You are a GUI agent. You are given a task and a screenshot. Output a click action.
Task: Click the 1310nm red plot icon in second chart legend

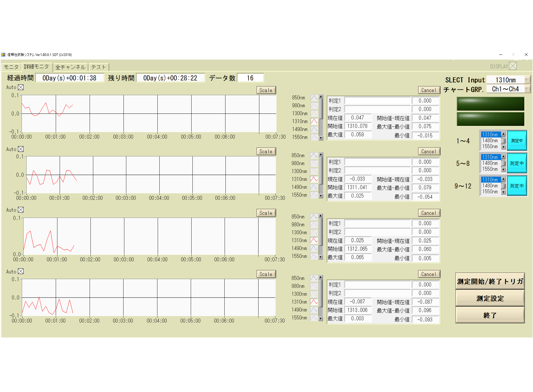pos(314,179)
